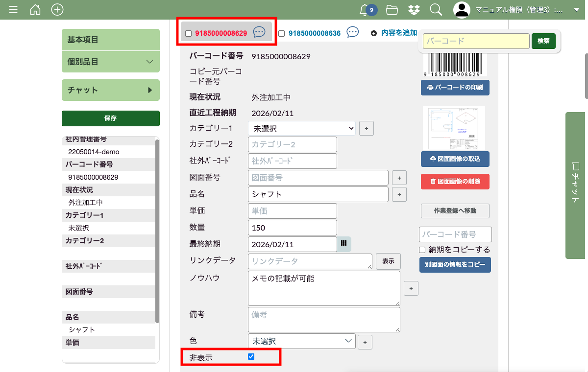This screenshot has width=588, height=372.
Task: Open the 色 dropdown selector
Action: pos(301,341)
